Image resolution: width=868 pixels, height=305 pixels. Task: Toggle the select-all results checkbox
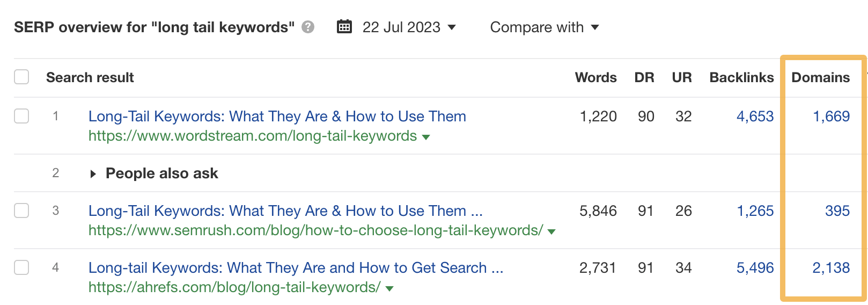point(21,77)
